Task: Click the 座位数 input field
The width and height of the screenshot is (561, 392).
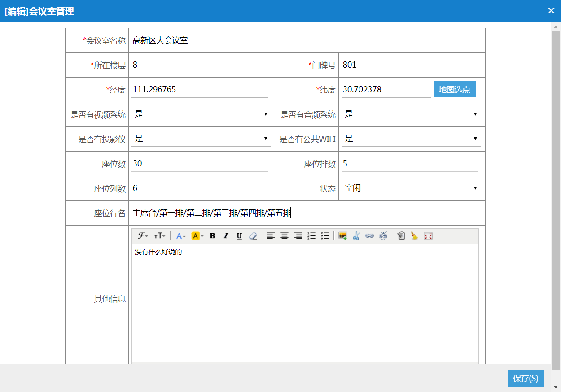Action: click(200, 164)
